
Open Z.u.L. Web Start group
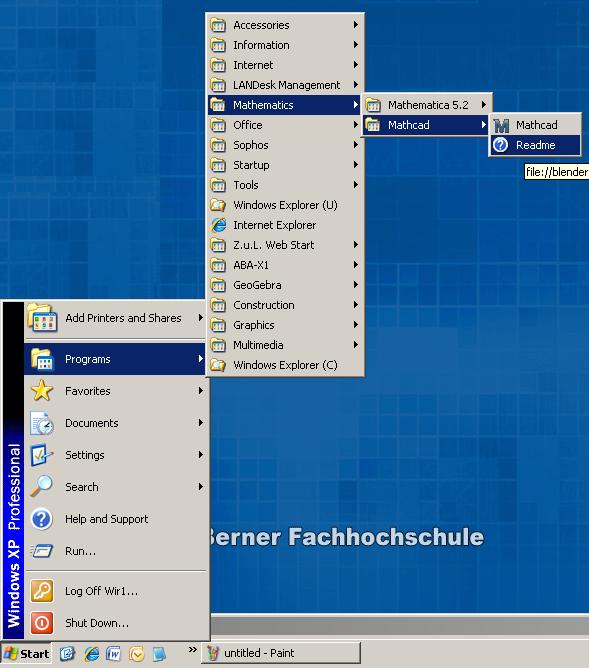(x=285, y=245)
